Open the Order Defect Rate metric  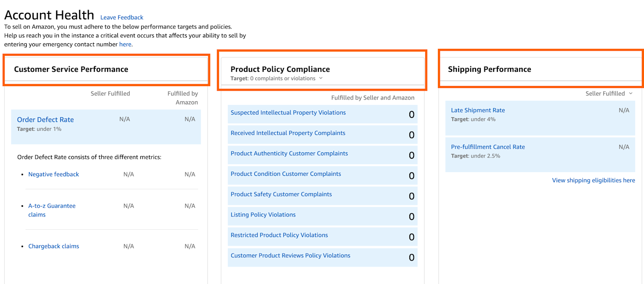(45, 120)
